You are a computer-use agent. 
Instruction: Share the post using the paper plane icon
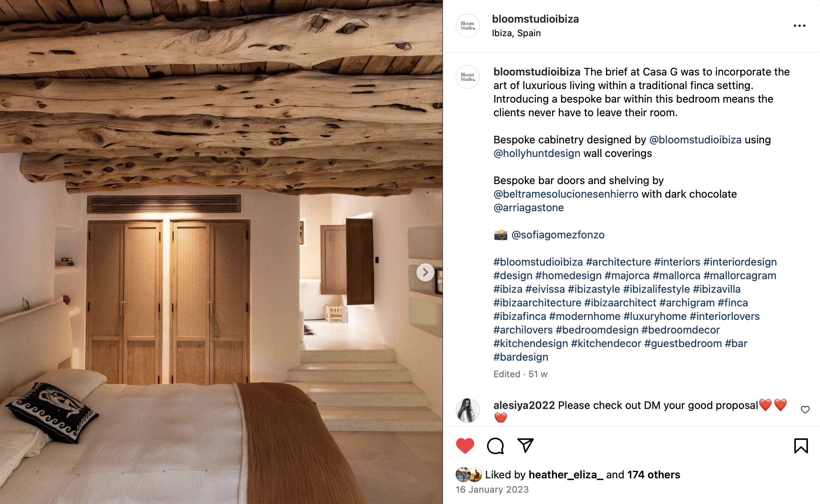coord(525,446)
